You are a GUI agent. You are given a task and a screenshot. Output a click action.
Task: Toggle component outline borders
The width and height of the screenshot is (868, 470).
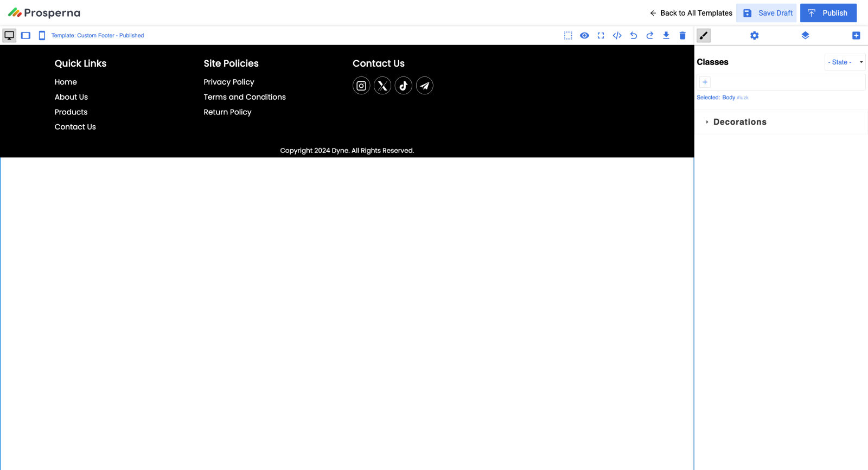pyautogui.click(x=568, y=35)
